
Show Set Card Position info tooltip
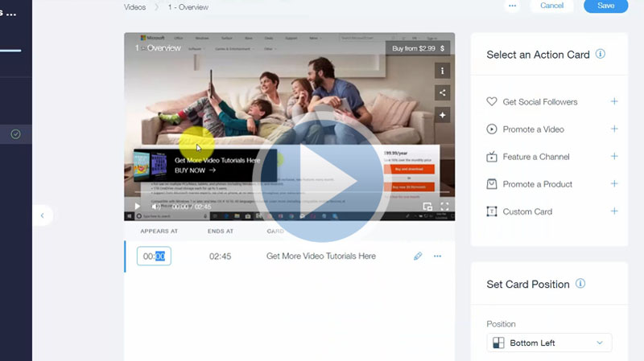(x=580, y=284)
